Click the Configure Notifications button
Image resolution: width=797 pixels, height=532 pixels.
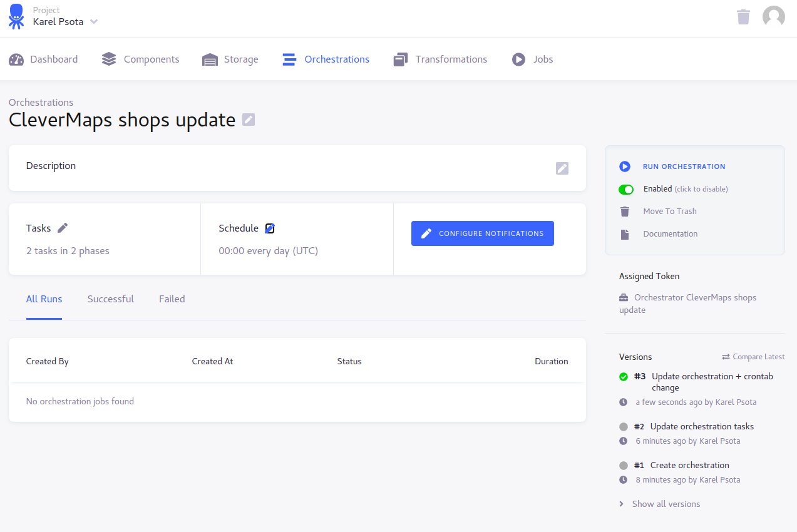click(x=482, y=233)
